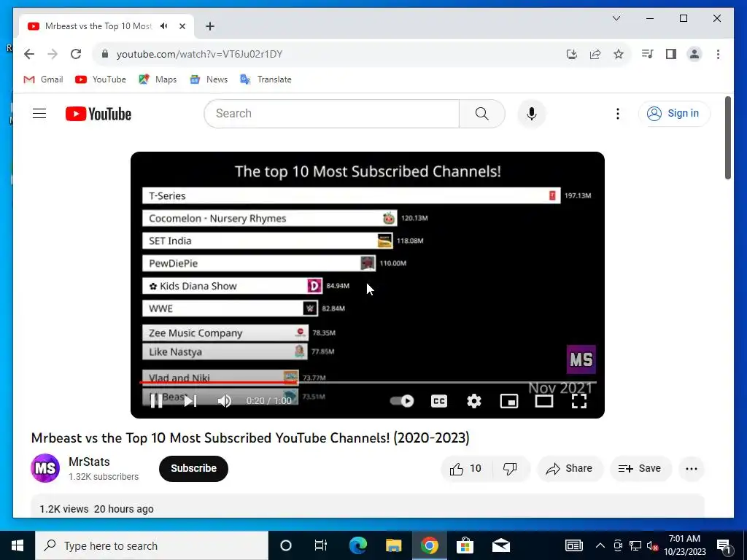Switch to miniplayer mode

tap(508, 401)
